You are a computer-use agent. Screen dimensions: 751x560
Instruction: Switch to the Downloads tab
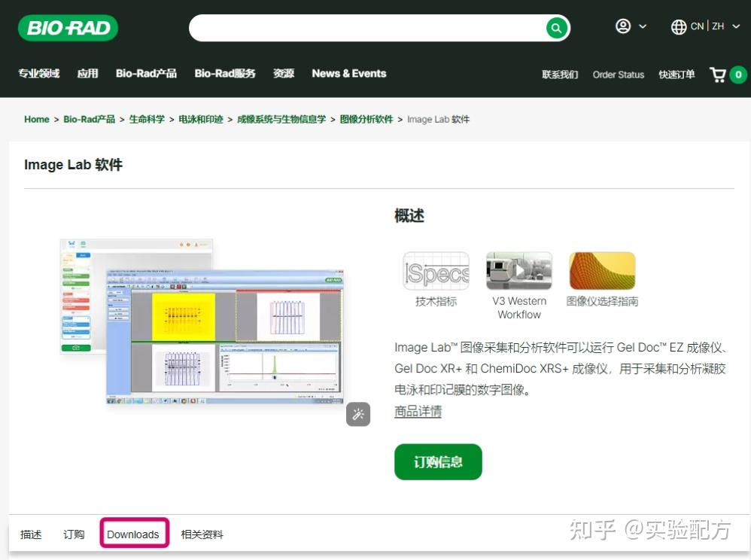tap(132, 534)
